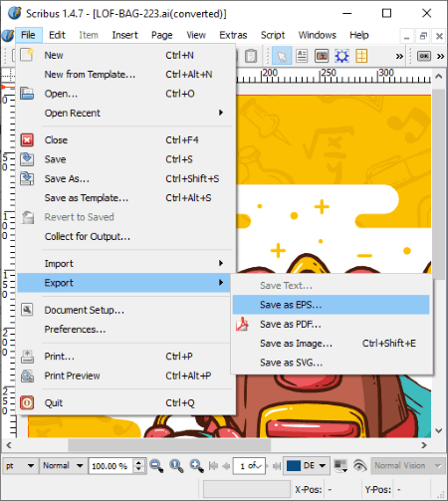Select the arrow Select Item tool
This screenshot has width=448, height=501.
(282, 56)
